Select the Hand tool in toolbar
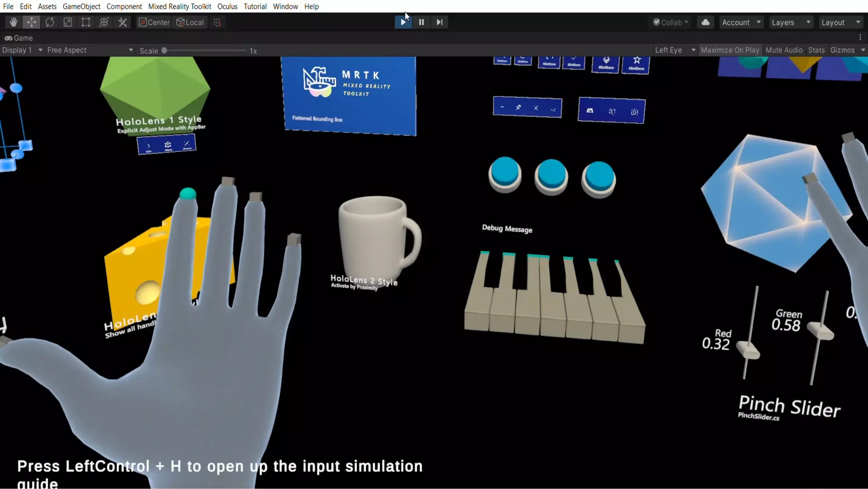Viewport: 868px width, 489px height. 13,22
